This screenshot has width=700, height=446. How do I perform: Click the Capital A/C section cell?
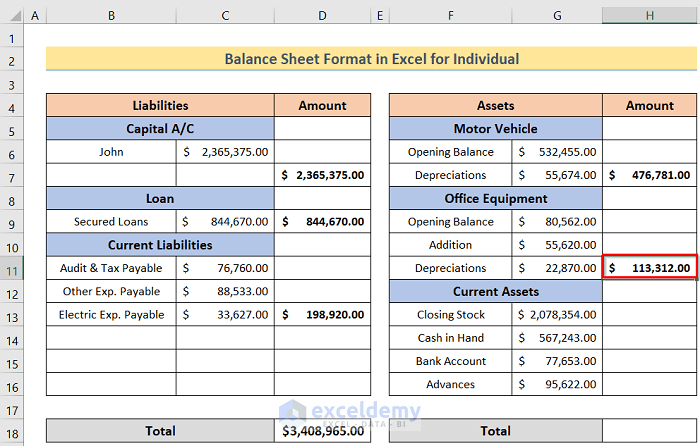[160, 129]
